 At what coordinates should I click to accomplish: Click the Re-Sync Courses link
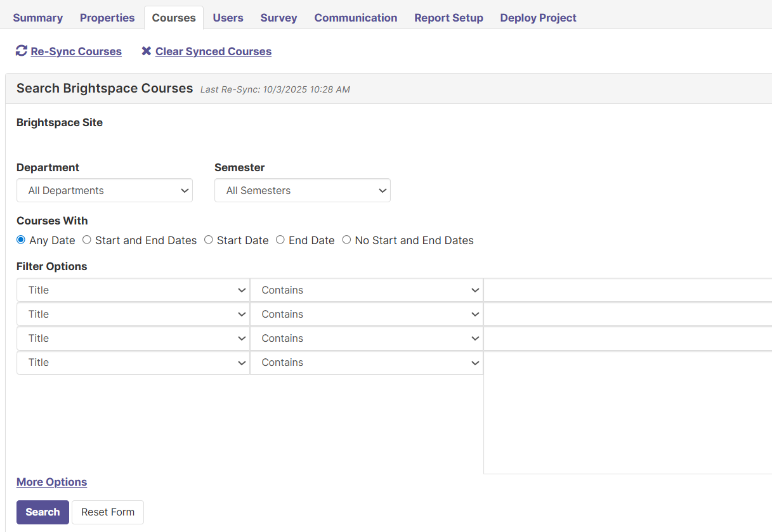pos(76,51)
